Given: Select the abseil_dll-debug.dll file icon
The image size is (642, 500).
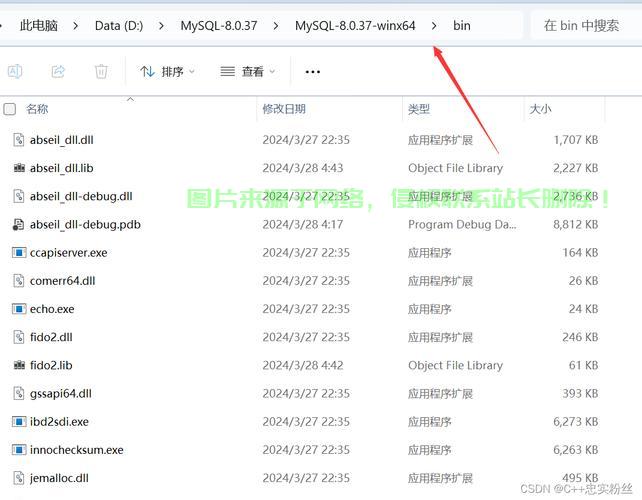Looking at the screenshot, I should 19,196.
